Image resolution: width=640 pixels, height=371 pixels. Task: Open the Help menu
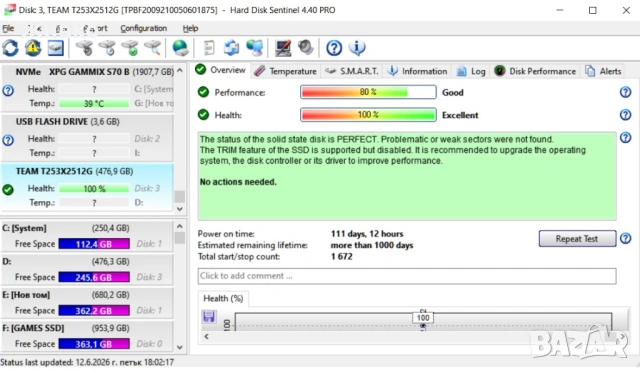190,28
